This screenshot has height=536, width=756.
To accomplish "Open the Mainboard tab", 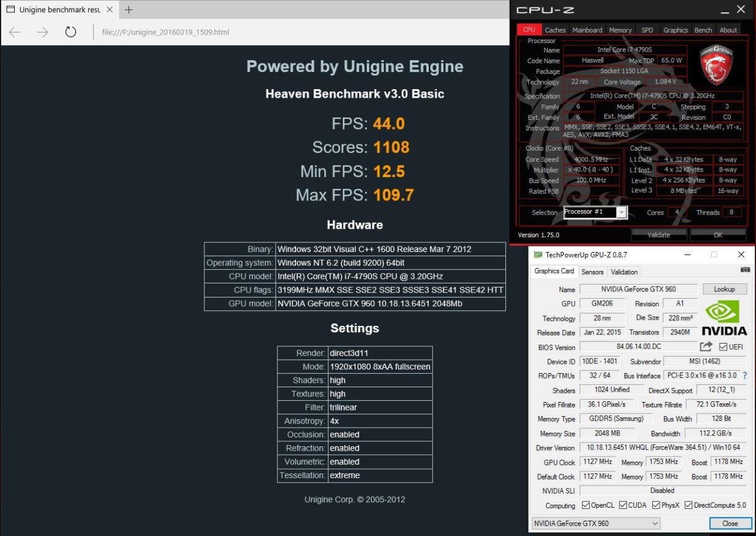I will point(588,30).
